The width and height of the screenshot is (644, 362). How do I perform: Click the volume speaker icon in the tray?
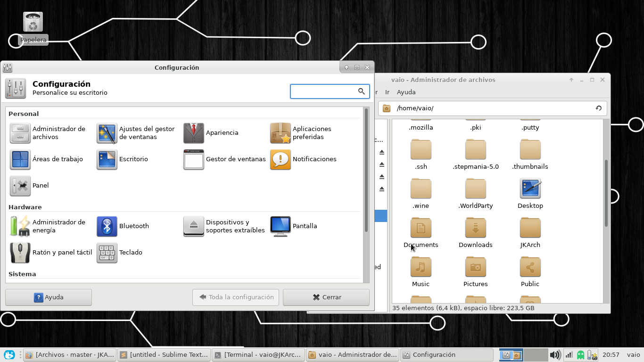(x=555, y=355)
